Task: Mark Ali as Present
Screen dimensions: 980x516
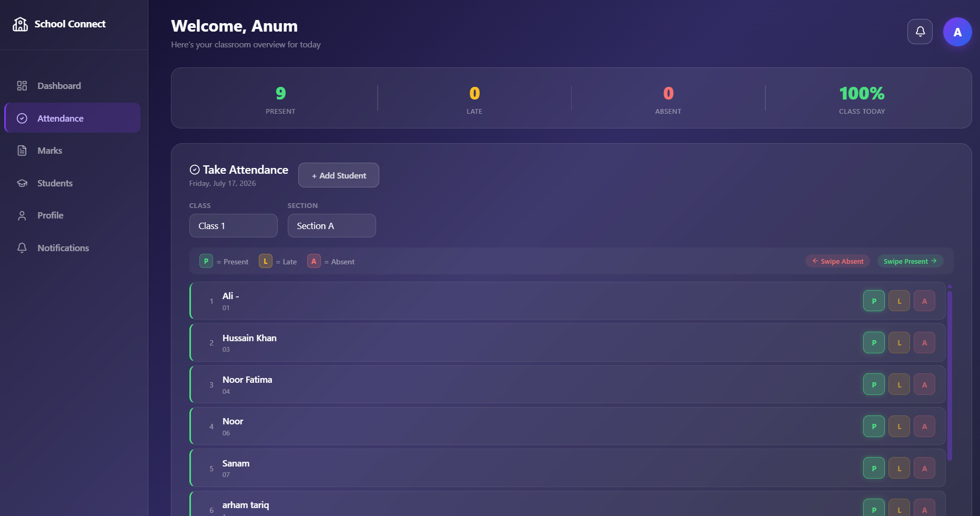Action: click(x=874, y=301)
